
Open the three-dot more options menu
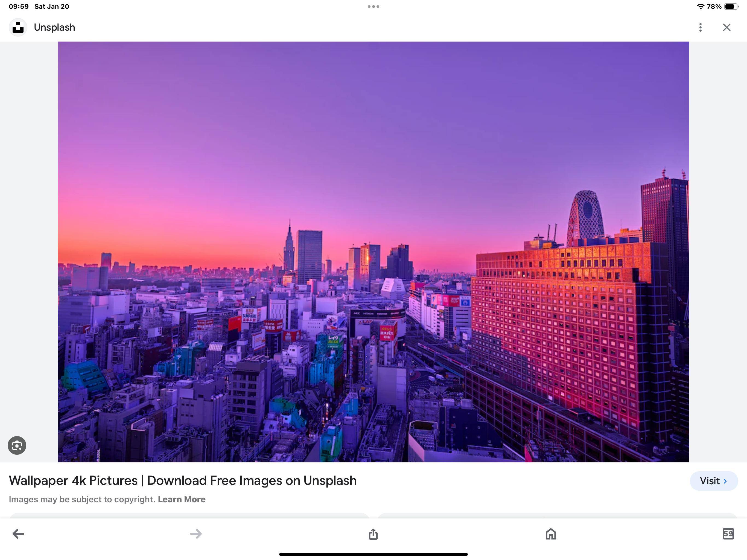pyautogui.click(x=701, y=27)
